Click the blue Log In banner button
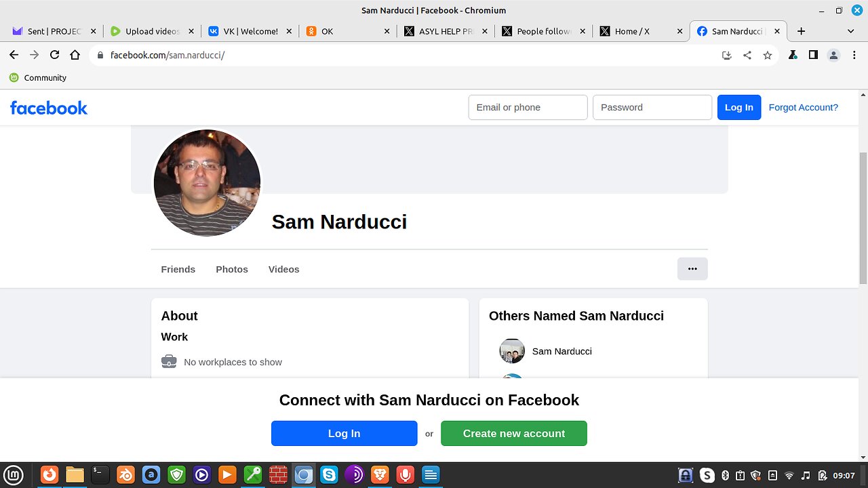 coord(344,434)
